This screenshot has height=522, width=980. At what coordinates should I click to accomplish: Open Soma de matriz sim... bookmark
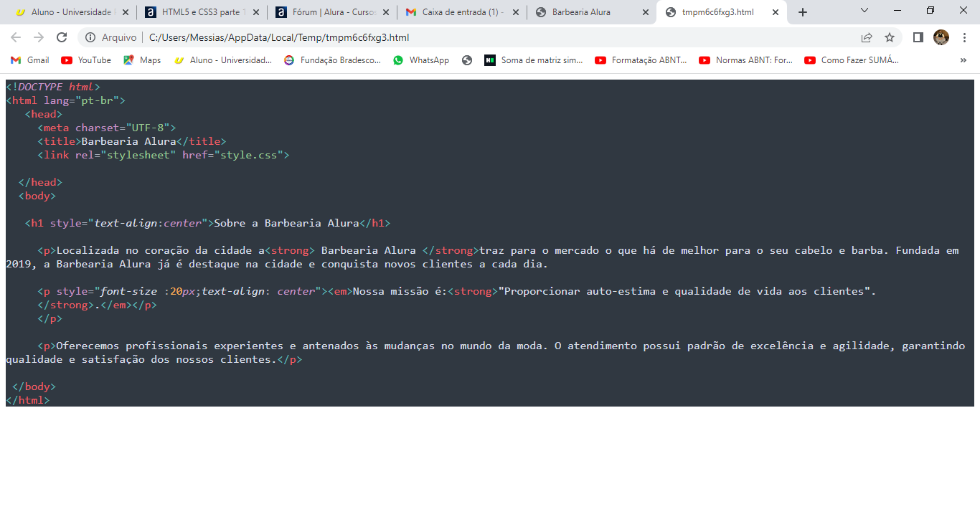533,60
